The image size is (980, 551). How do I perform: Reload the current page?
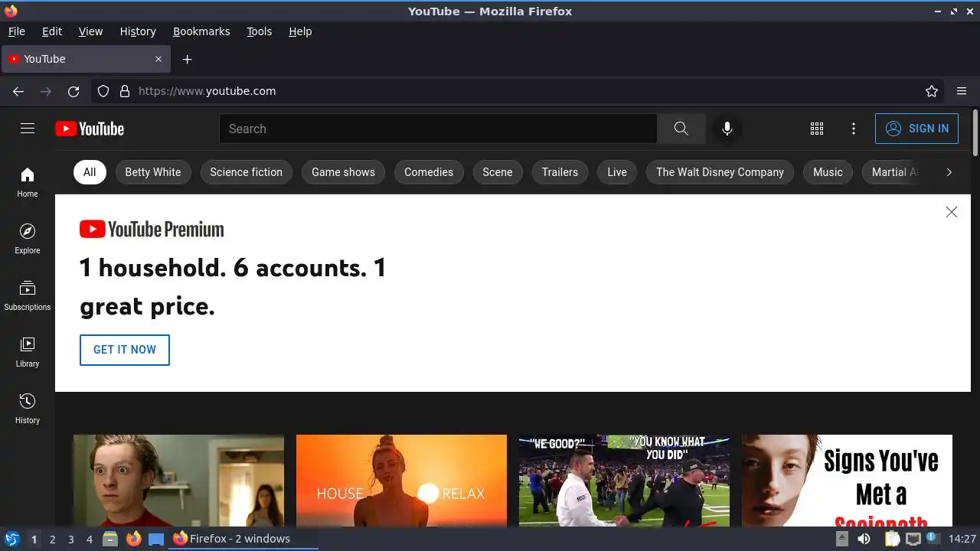pyautogui.click(x=73, y=91)
